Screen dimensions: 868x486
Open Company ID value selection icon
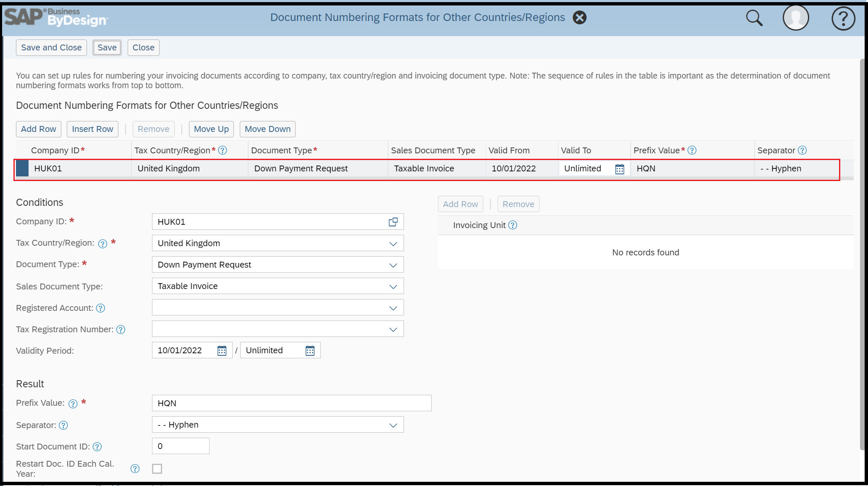point(393,222)
